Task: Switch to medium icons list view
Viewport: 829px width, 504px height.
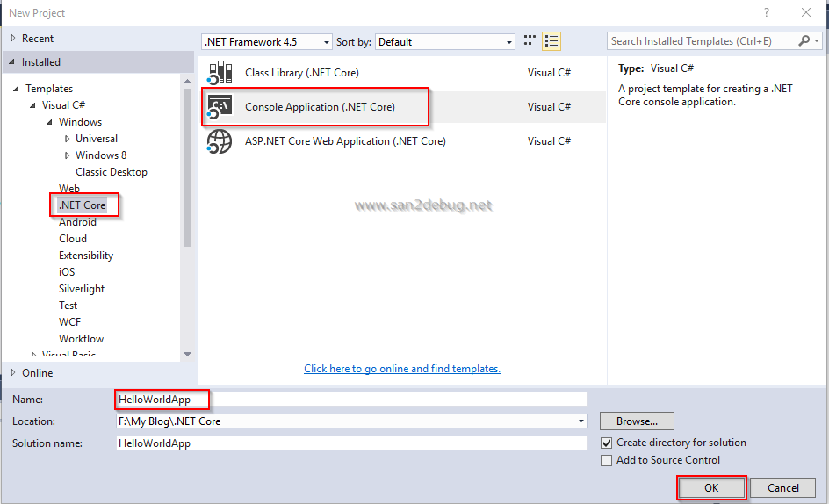Action: [551, 41]
